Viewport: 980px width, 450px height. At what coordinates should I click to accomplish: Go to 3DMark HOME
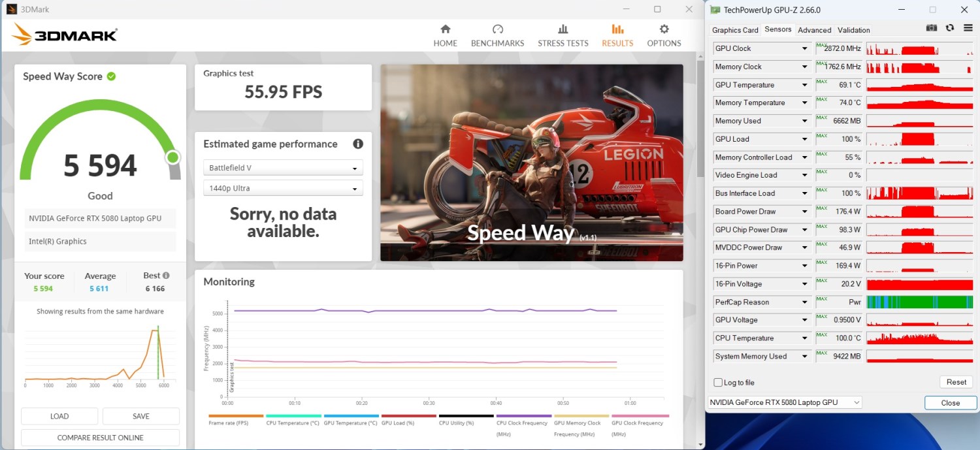446,36
